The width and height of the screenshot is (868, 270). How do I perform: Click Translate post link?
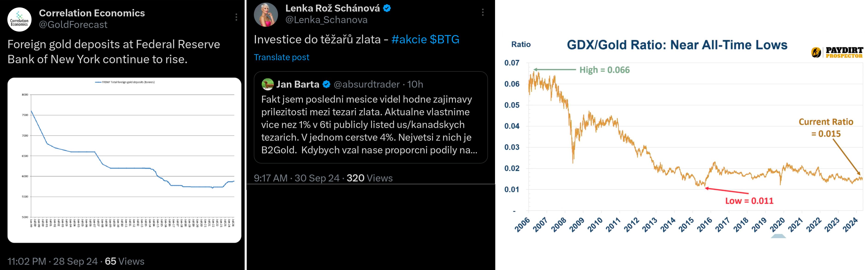281,57
